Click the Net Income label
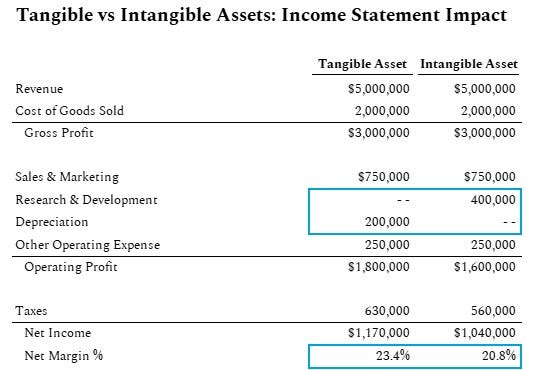The image size is (535, 370). [58, 332]
